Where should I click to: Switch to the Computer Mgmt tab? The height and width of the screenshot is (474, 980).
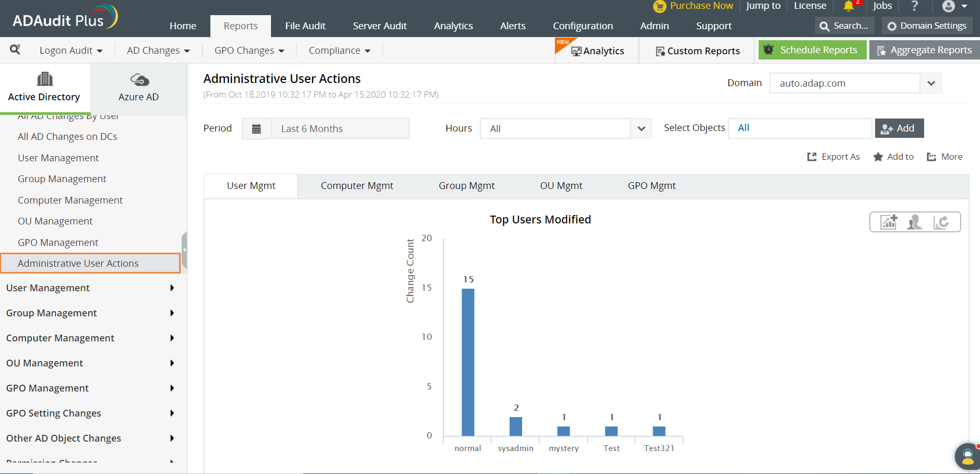pyautogui.click(x=357, y=186)
